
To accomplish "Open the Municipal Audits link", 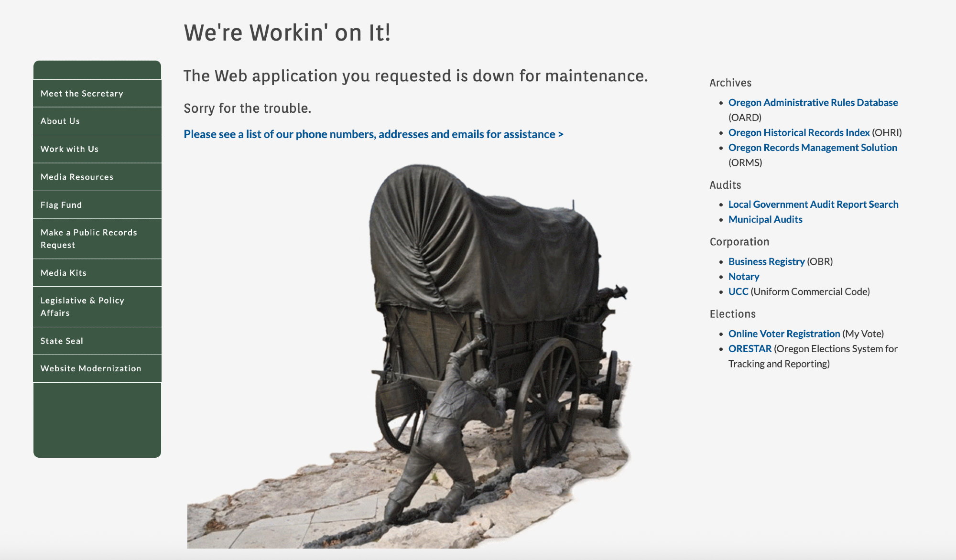I will [x=765, y=219].
